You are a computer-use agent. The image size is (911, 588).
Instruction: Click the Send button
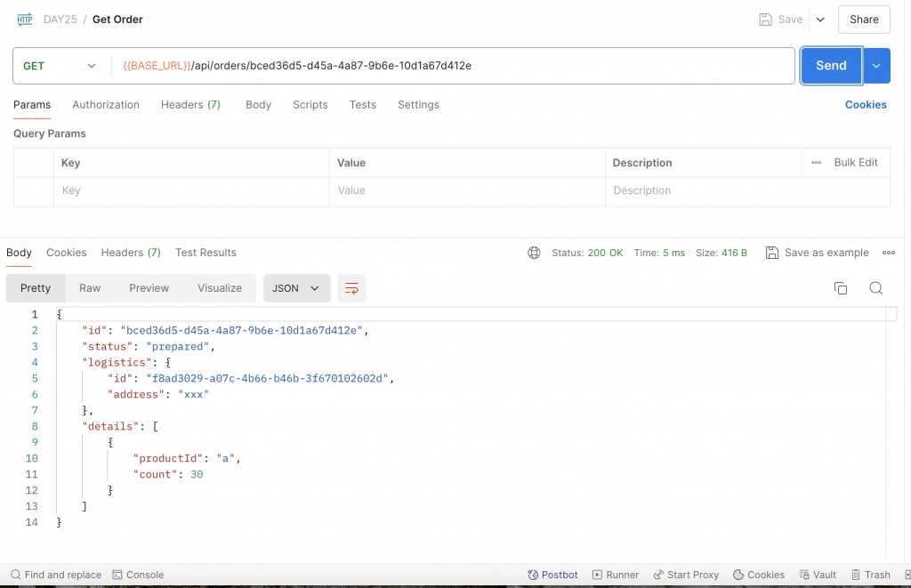click(831, 66)
